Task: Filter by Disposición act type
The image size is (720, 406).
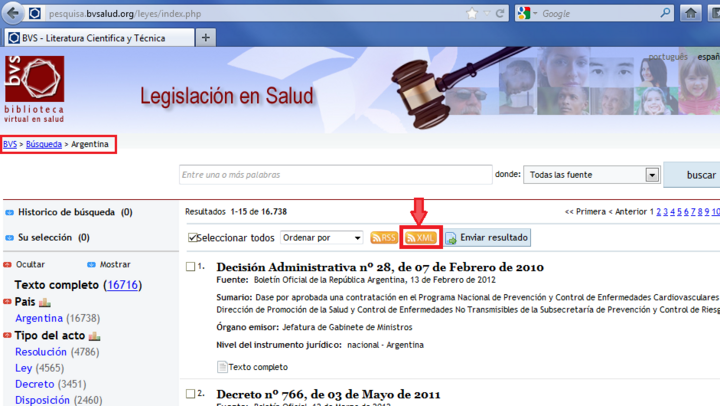Action: (x=42, y=400)
